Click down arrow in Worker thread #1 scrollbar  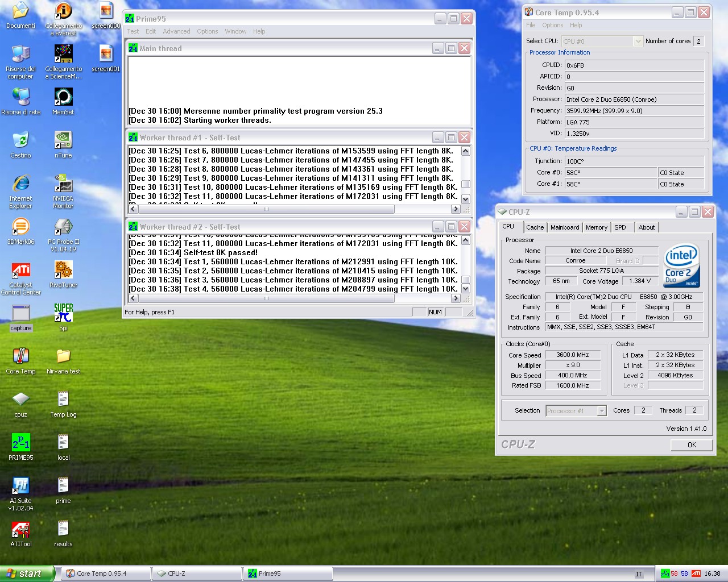click(465, 199)
